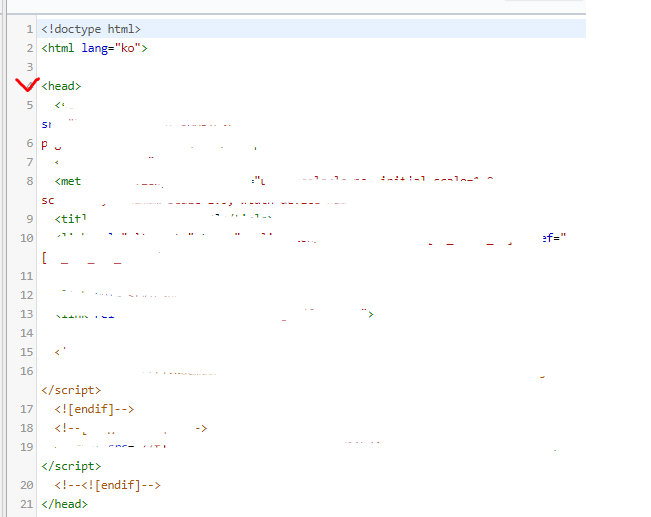Click the closing script tag below line 19
Screen dimensions: 651x517
71,466
